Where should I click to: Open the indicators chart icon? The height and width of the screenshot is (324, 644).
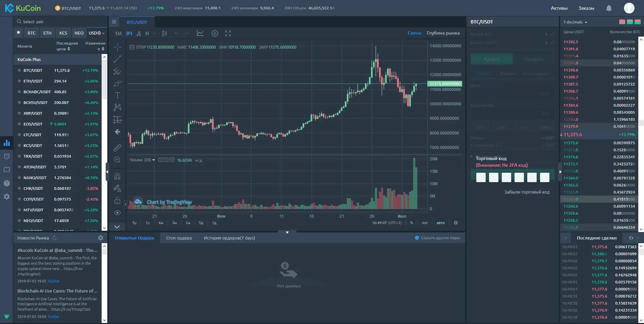(x=200, y=33)
